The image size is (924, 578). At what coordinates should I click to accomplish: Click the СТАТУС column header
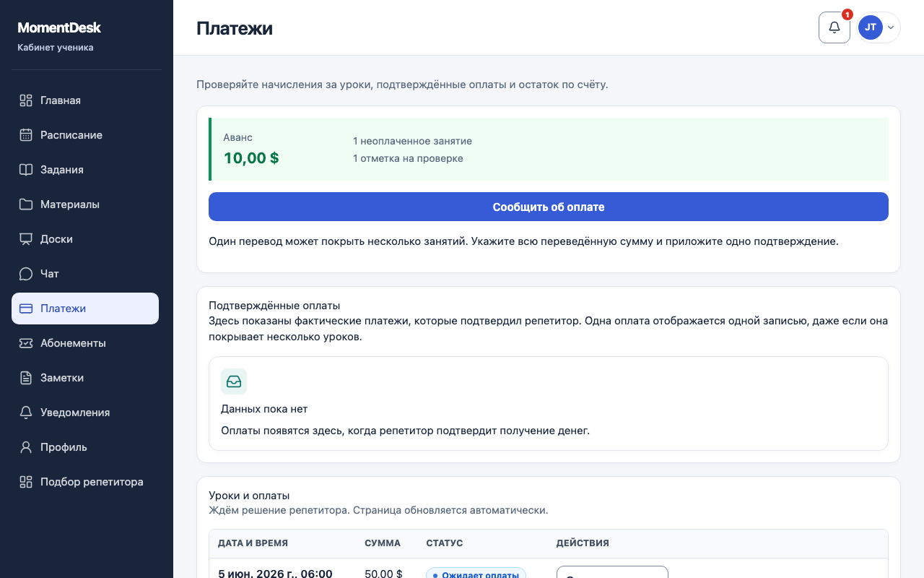[445, 543]
